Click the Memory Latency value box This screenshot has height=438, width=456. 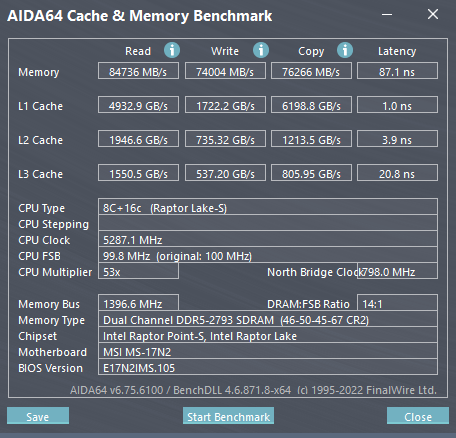pyautogui.click(x=397, y=71)
